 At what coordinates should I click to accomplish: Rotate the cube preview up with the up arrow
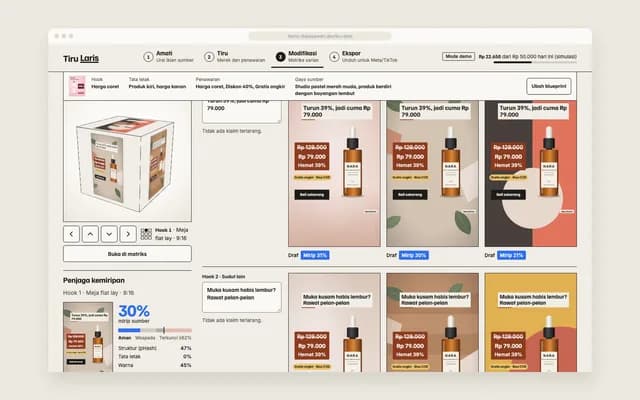(x=90, y=234)
